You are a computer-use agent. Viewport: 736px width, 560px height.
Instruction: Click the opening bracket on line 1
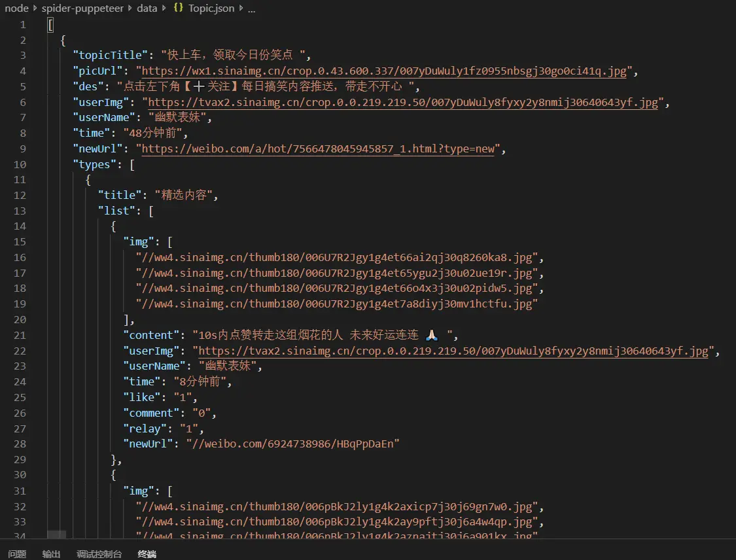coord(50,24)
